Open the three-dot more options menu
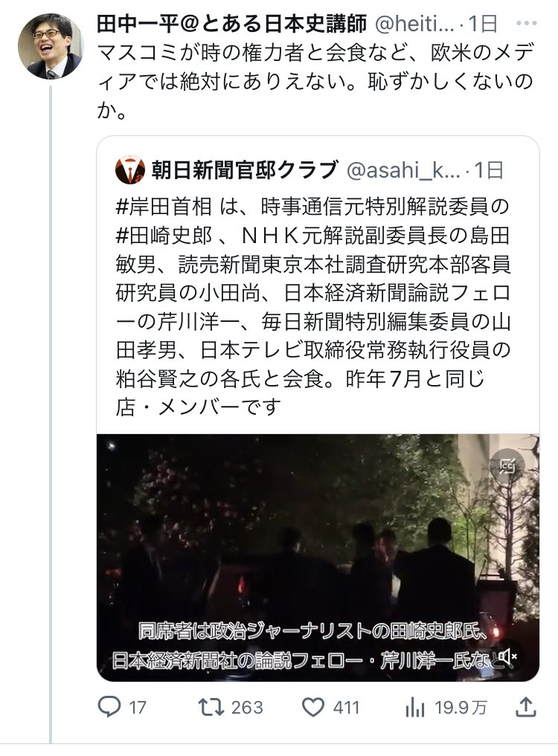 (526, 23)
